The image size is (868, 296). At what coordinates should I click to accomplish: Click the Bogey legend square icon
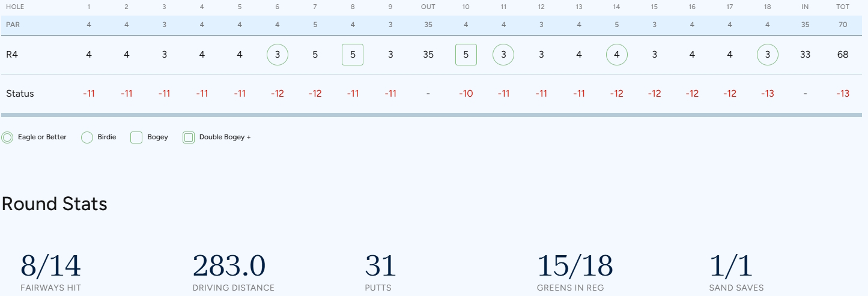(x=136, y=137)
